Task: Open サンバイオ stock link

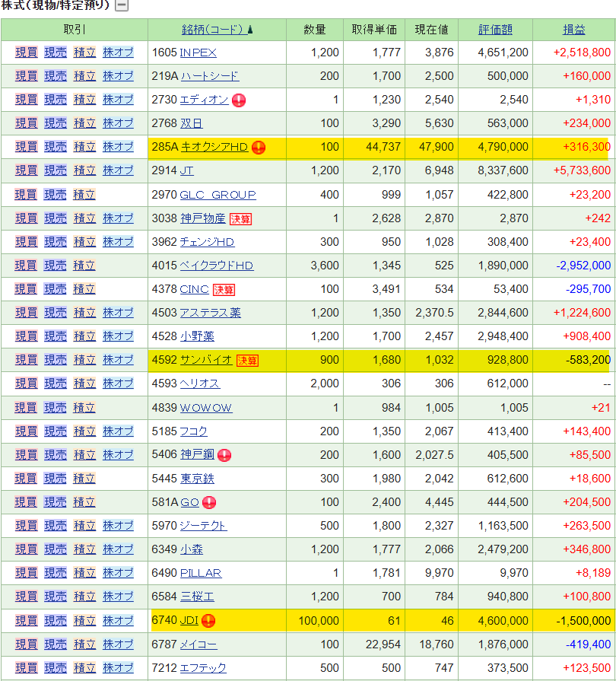Action: click(206, 360)
